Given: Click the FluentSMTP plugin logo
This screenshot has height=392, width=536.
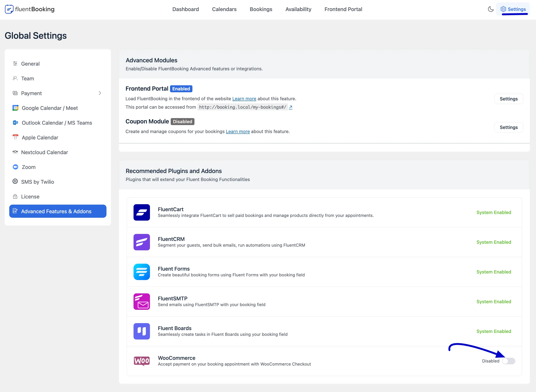Looking at the screenshot, I should point(142,302).
